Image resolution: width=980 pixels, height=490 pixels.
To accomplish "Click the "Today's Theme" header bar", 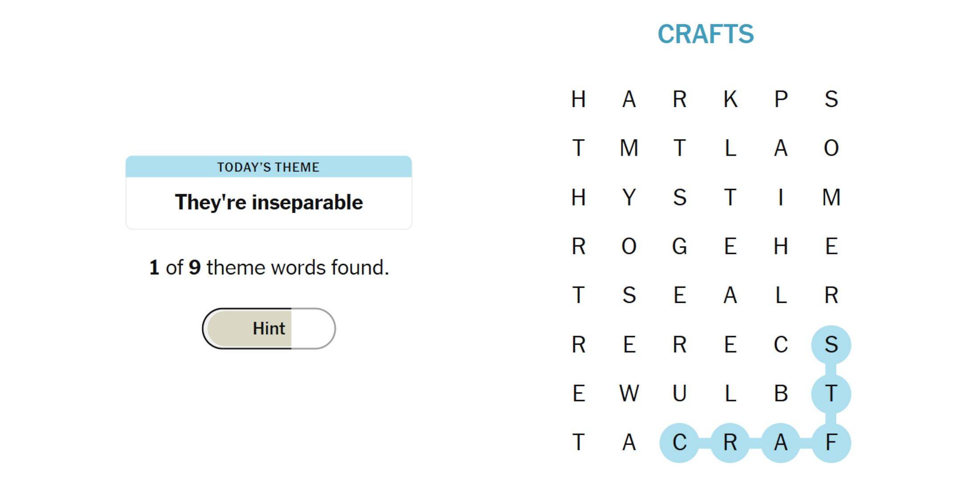I will pyautogui.click(x=269, y=167).
